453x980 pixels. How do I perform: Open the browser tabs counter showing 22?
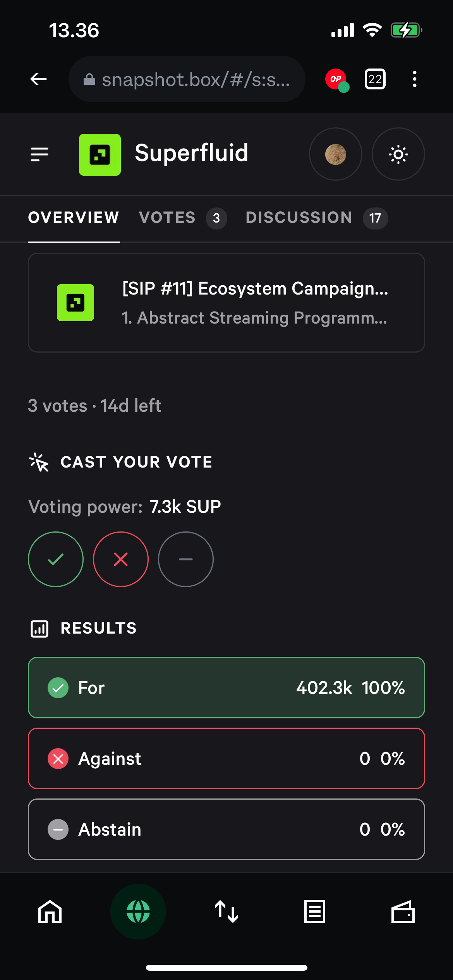click(375, 79)
